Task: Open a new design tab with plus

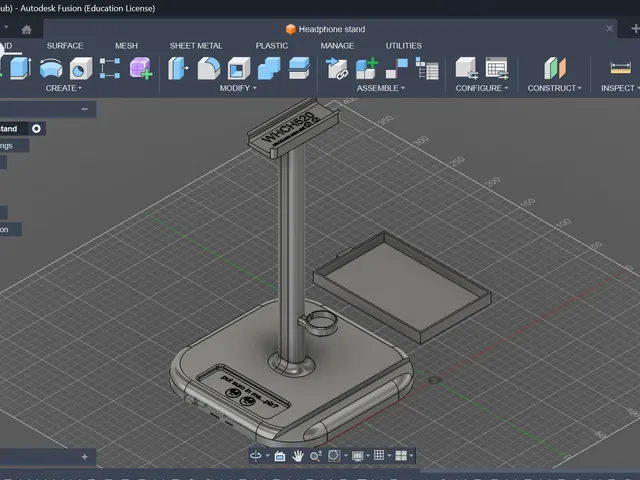Action: click(635, 29)
